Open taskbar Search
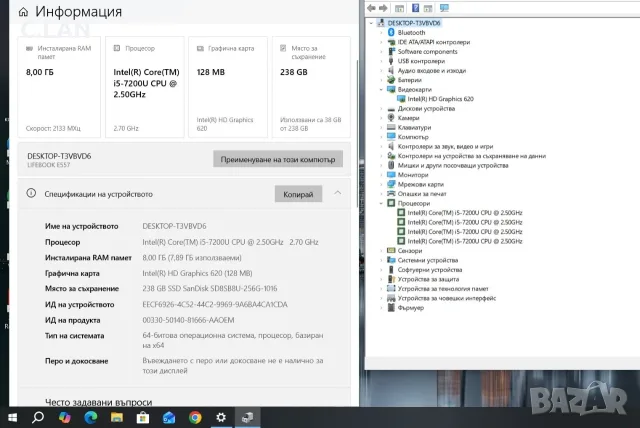The image size is (640, 428). 38,417
